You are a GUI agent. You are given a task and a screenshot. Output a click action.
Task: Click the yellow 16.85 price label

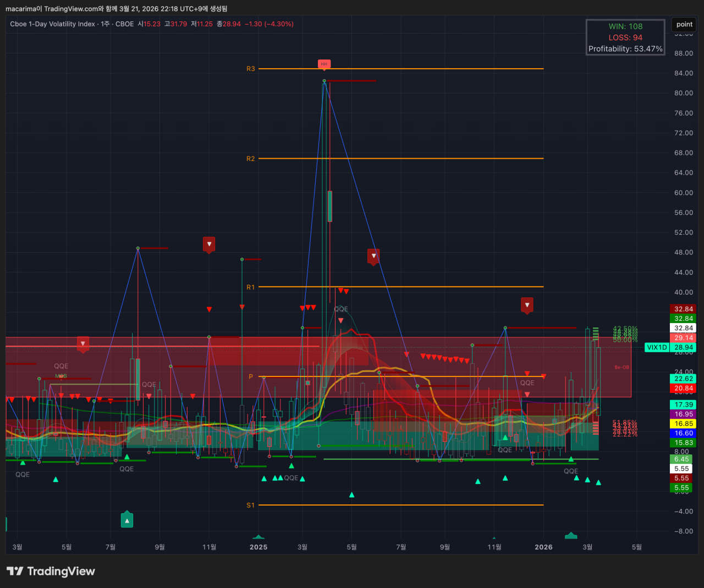(x=684, y=424)
